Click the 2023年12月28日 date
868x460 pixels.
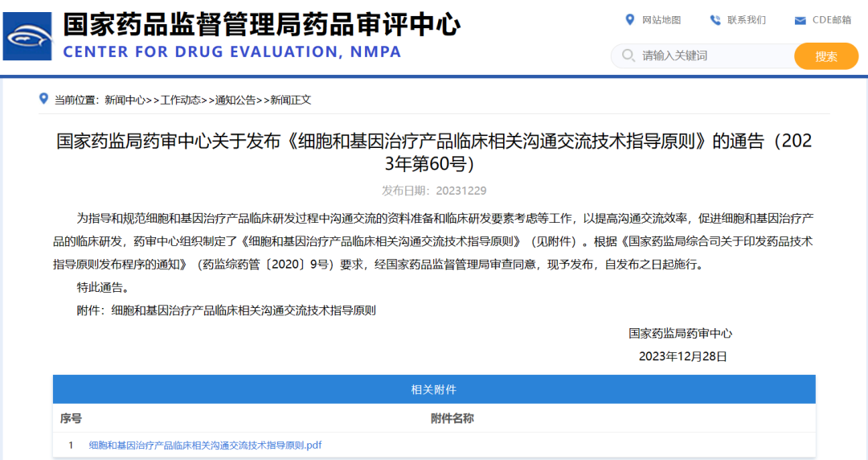[x=682, y=356]
